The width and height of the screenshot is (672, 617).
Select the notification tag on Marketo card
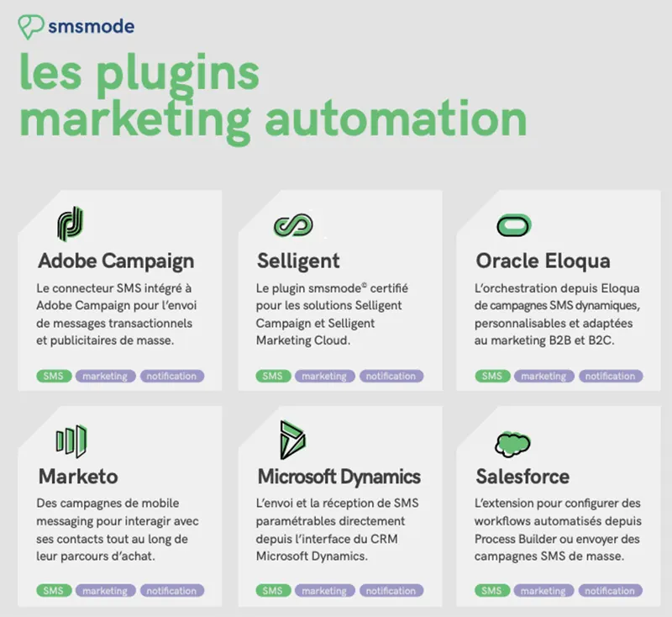point(172,590)
